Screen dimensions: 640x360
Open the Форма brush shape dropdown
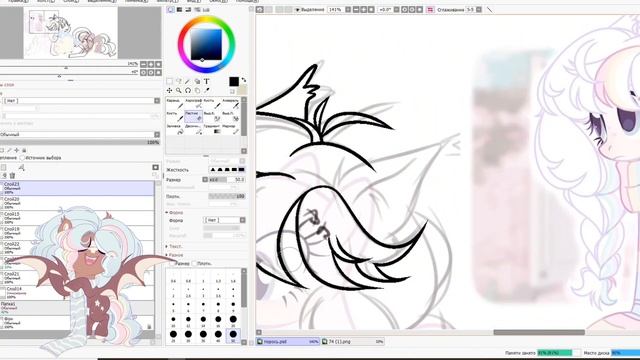224,220
